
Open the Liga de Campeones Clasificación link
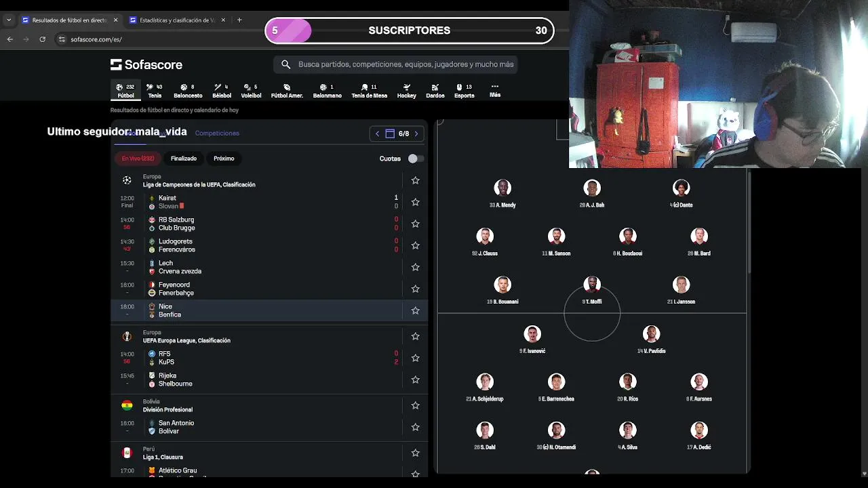pyautogui.click(x=199, y=184)
